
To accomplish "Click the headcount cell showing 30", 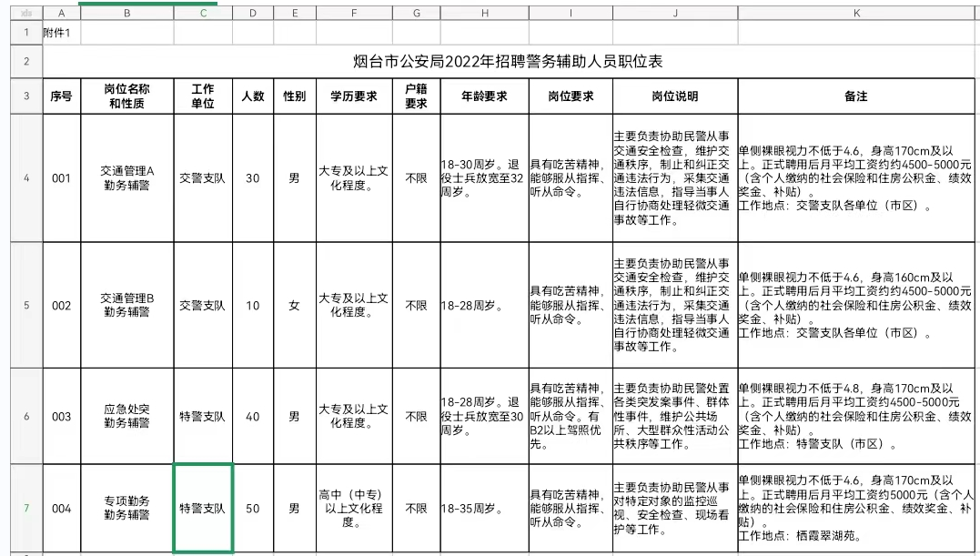I will [252, 178].
